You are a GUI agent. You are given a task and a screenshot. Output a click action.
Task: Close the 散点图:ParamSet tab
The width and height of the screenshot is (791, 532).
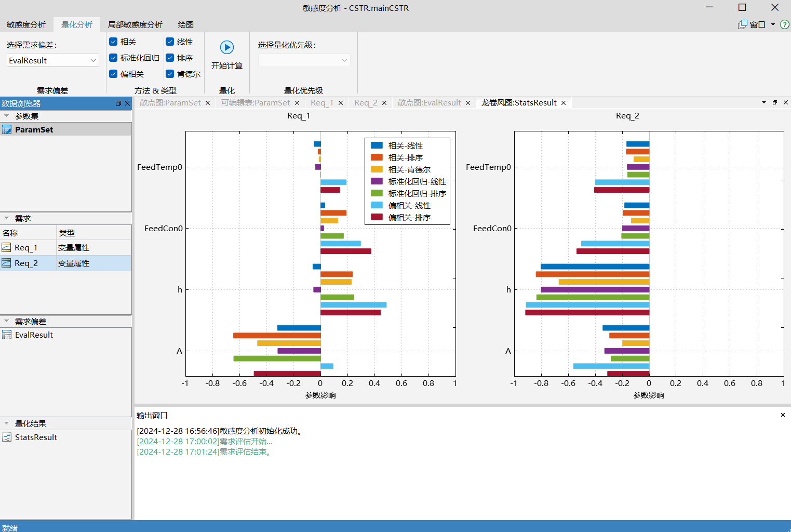[208, 103]
